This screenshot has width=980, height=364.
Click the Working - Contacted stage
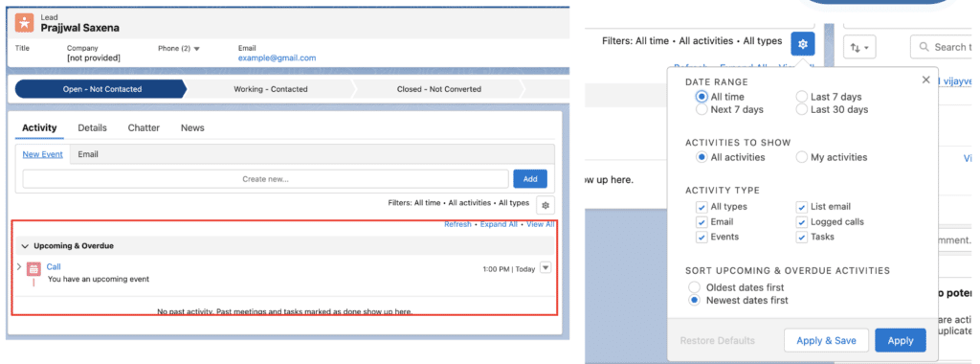271,89
